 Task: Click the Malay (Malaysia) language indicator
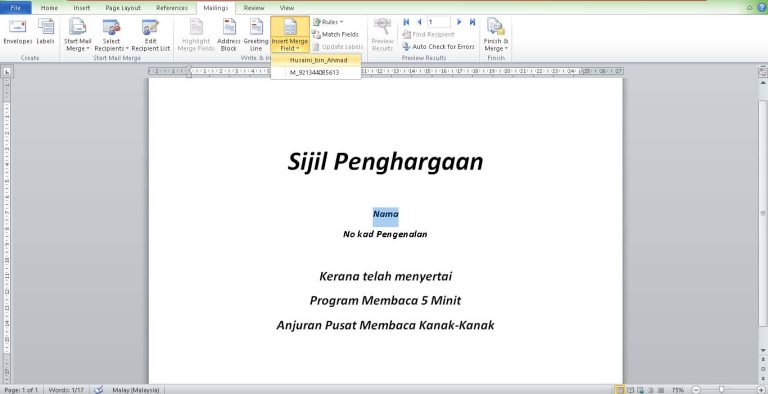[x=136, y=390]
